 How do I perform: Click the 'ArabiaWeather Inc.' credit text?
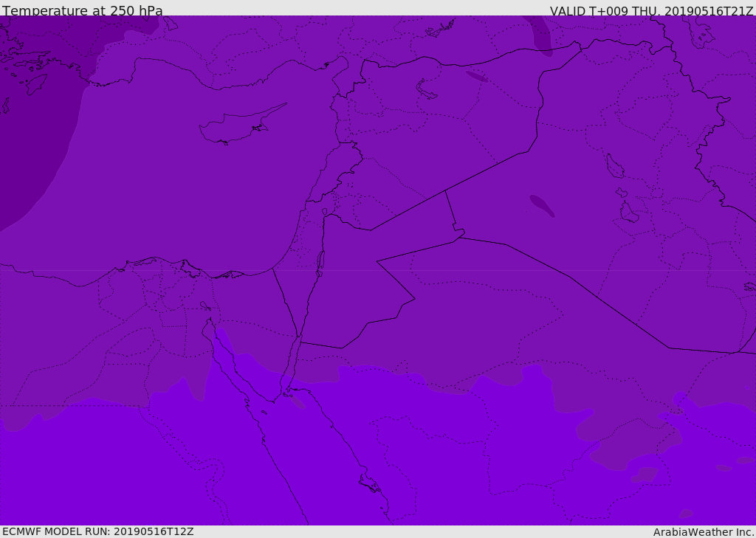tap(704, 532)
